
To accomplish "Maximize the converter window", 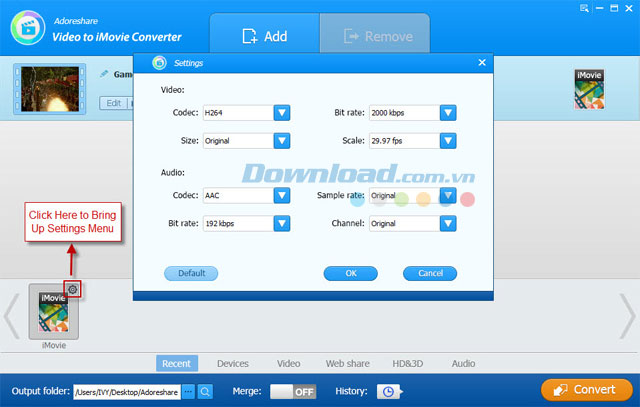I will tap(614, 8).
